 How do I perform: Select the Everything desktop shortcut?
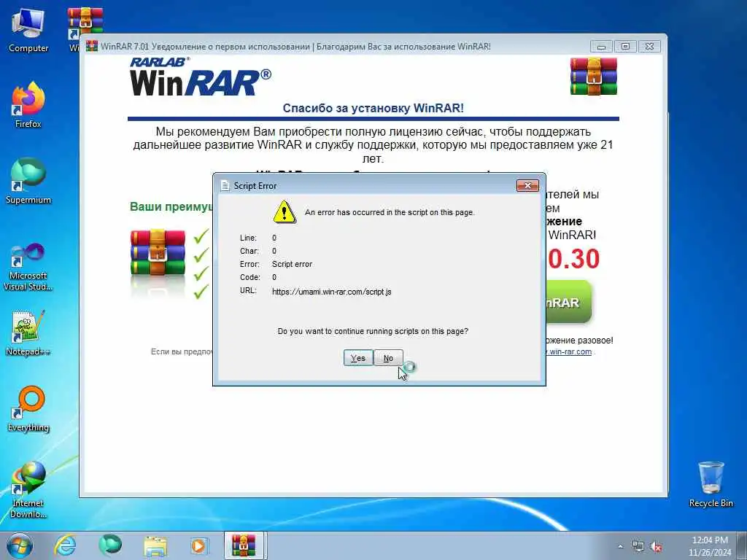tap(28, 409)
